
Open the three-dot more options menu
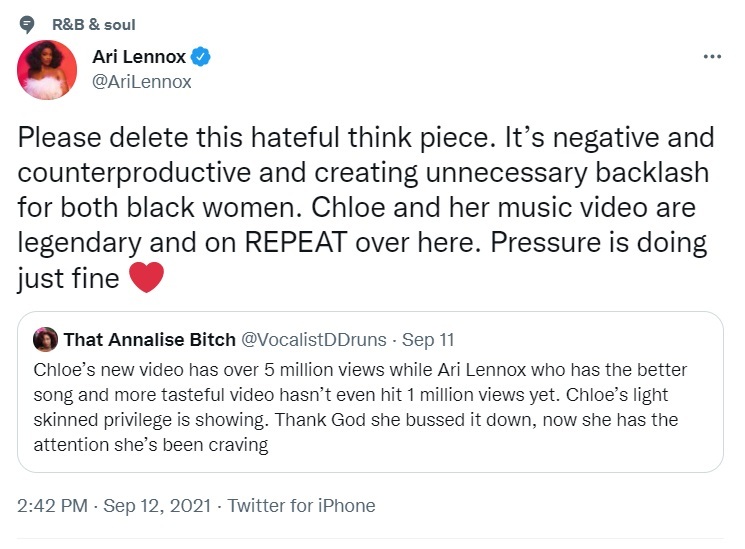712,56
